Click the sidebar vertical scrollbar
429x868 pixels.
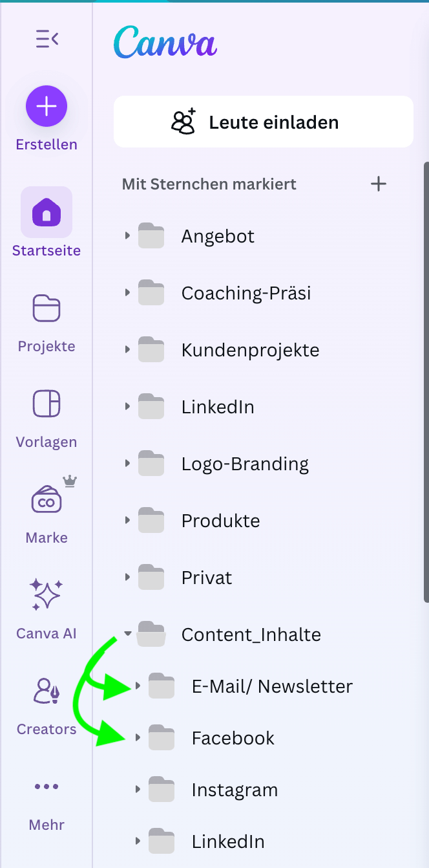pyautogui.click(x=426, y=382)
